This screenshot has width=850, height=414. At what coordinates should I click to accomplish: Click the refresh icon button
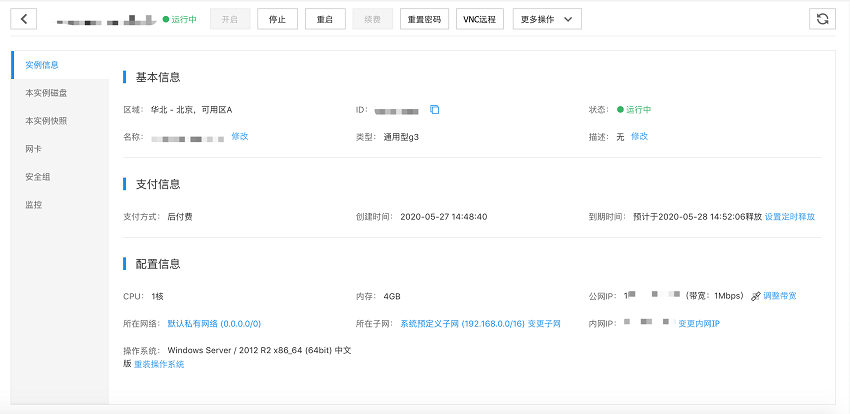pos(822,19)
